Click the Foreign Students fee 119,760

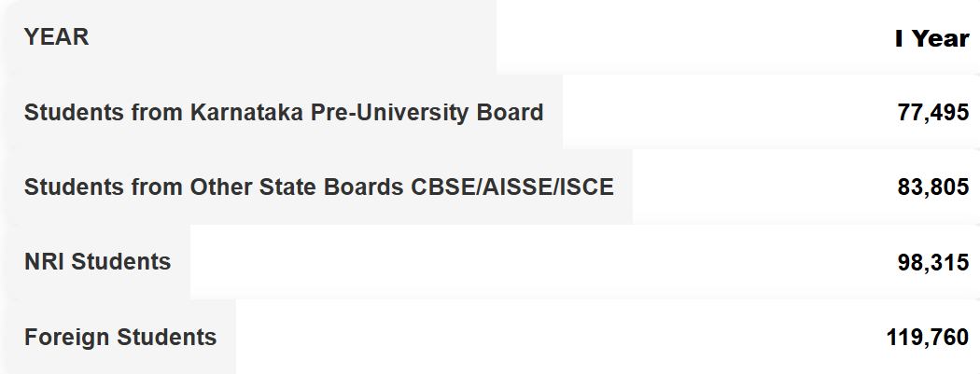(x=927, y=338)
